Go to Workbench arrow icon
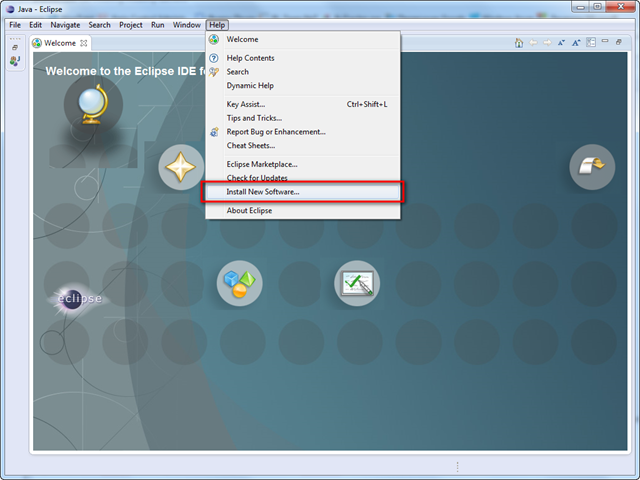Image resolution: width=640 pixels, height=480 pixels. click(x=592, y=167)
